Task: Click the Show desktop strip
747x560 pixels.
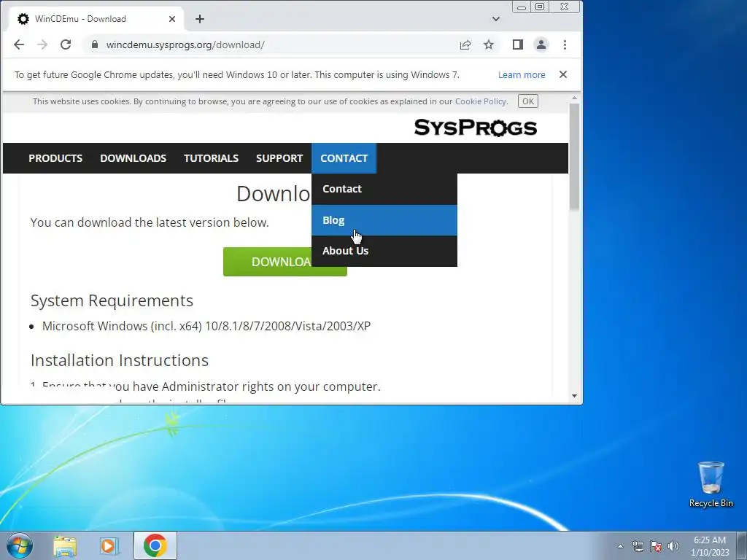Action: click(x=742, y=545)
